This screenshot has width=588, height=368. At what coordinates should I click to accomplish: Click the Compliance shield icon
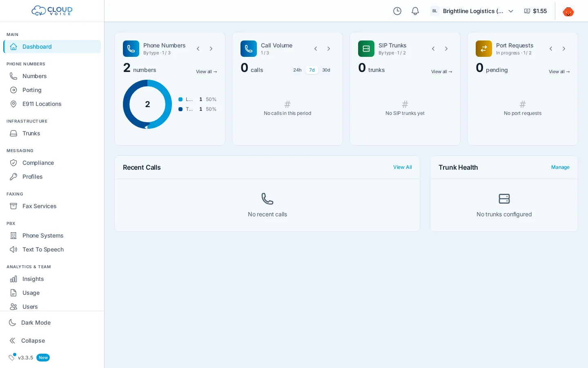coord(13,163)
